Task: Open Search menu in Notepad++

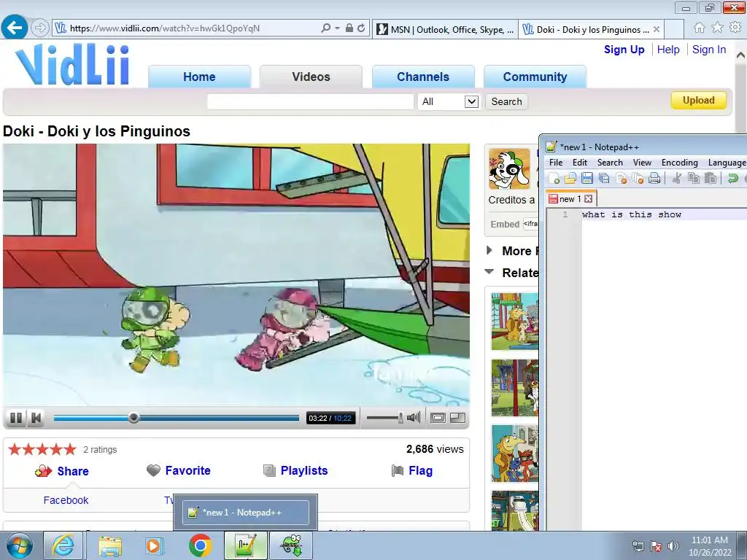Action: 610,163
